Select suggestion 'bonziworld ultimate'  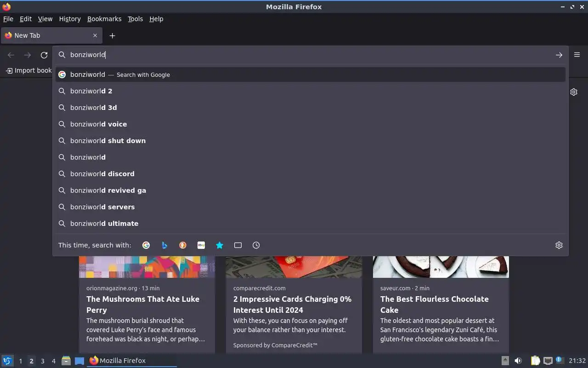pyautogui.click(x=311, y=224)
